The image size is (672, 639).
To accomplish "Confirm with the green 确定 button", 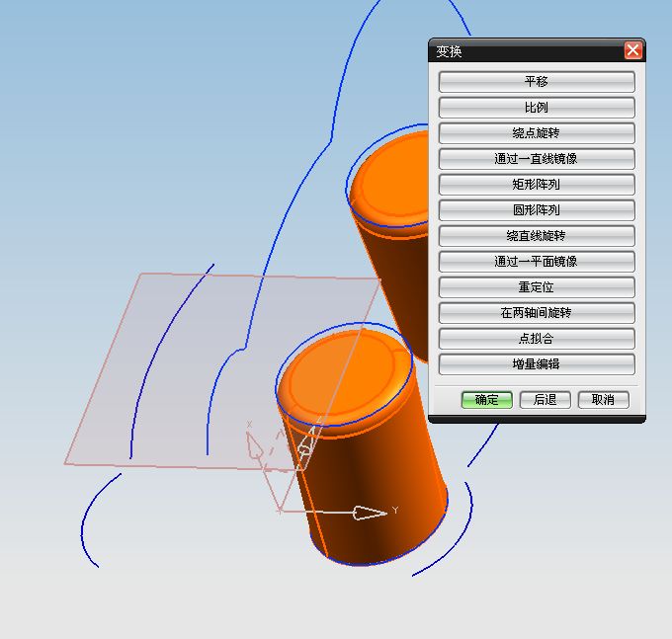I will (x=487, y=400).
